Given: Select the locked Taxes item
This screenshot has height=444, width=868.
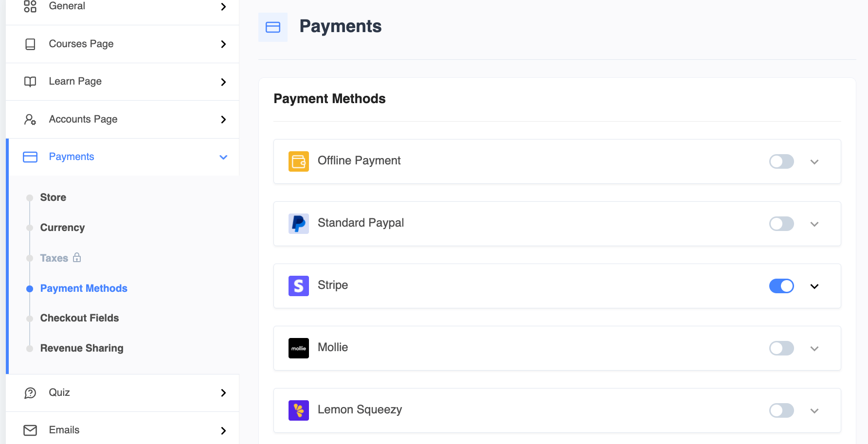Looking at the screenshot, I should point(54,258).
